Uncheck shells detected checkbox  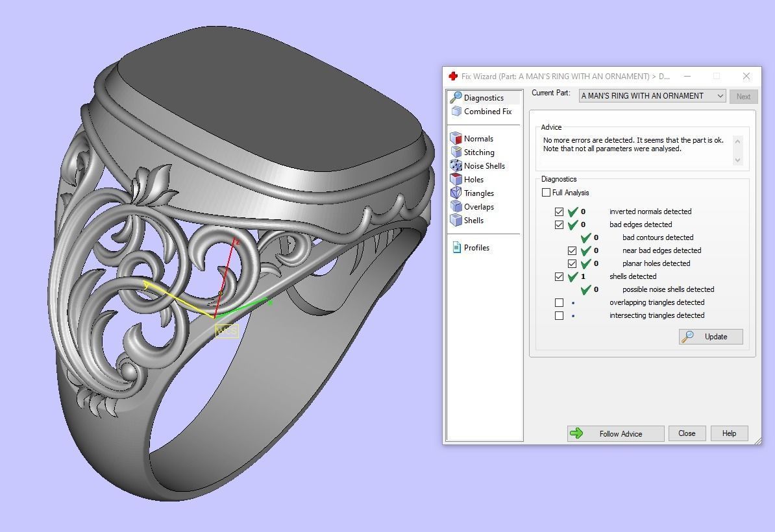(x=559, y=276)
